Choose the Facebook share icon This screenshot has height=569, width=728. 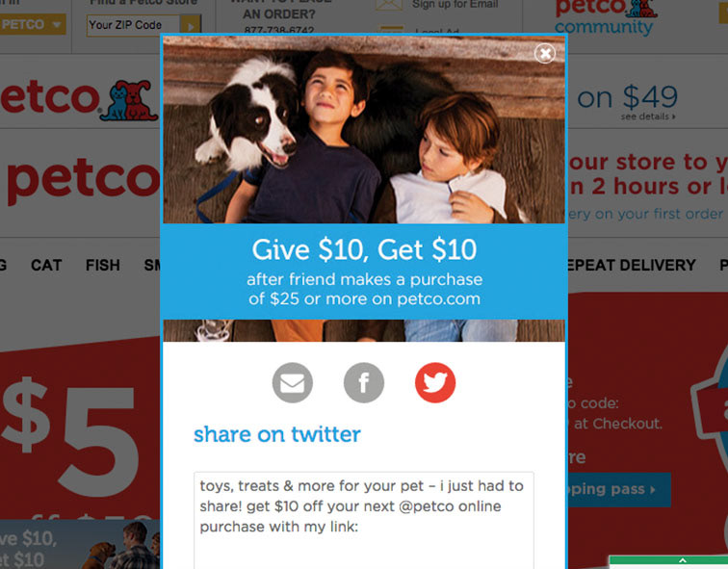pos(364,383)
